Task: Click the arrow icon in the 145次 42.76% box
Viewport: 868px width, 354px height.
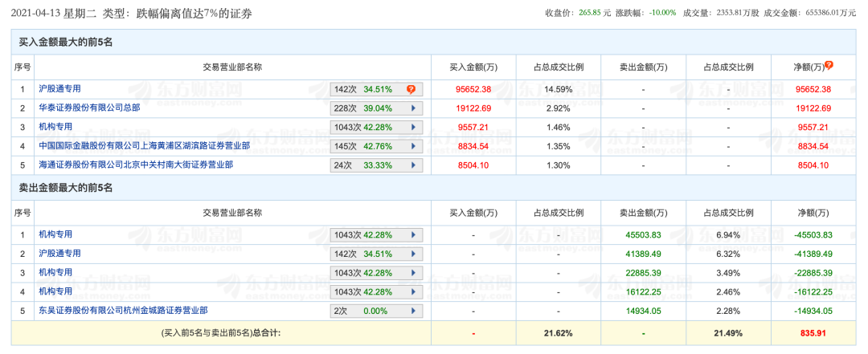Action: [x=413, y=146]
